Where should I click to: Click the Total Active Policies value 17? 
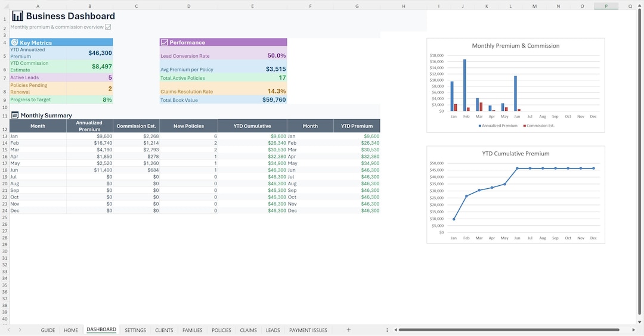(x=282, y=77)
